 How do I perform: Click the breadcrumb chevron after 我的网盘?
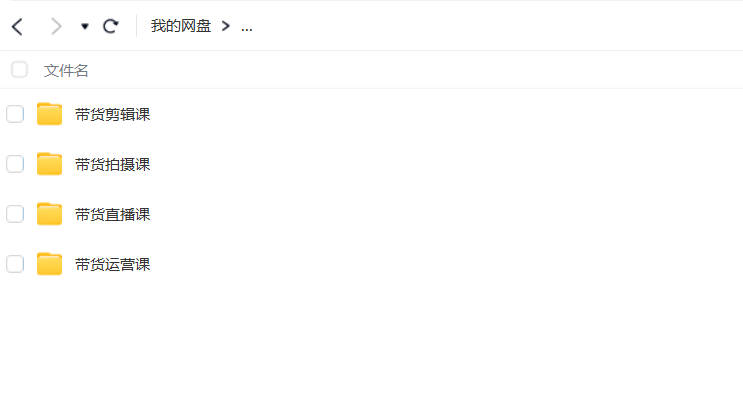(x=226, y=26)
